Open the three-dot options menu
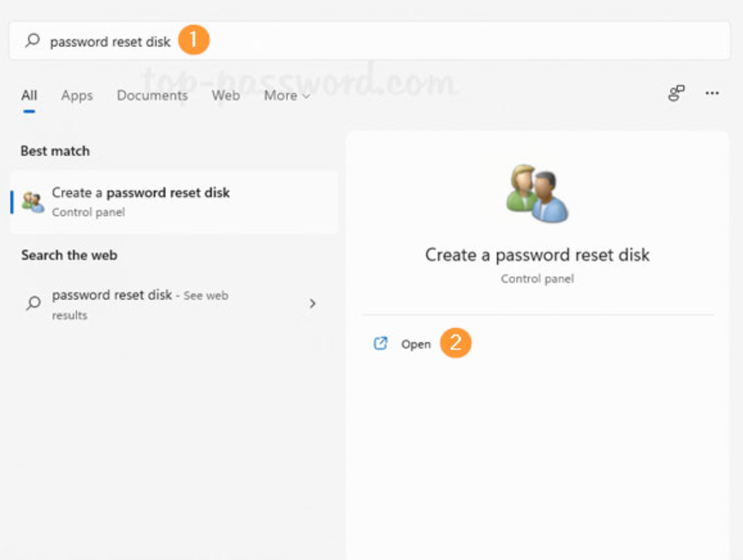This screenshot has height=560, width=743. coord(712,93)
